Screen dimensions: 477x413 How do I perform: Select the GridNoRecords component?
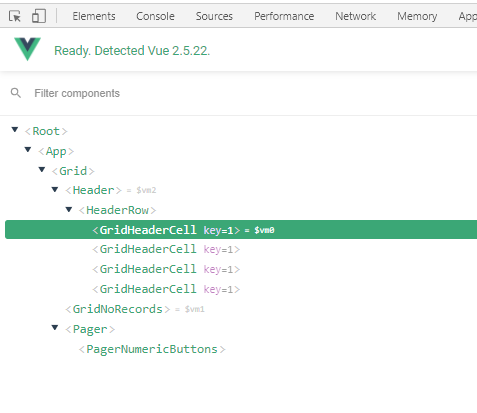[118, 309]
